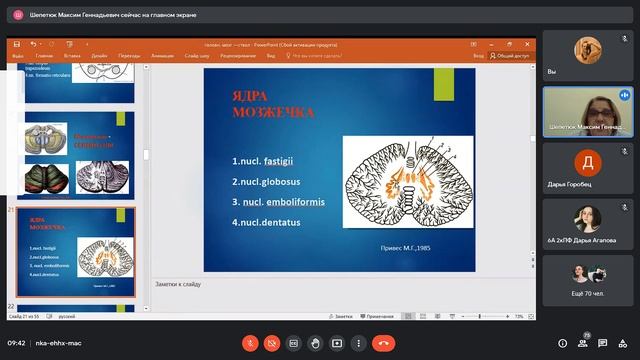
Task: Click the Tell Me search field with lightbulb
Action: [314, 56]
